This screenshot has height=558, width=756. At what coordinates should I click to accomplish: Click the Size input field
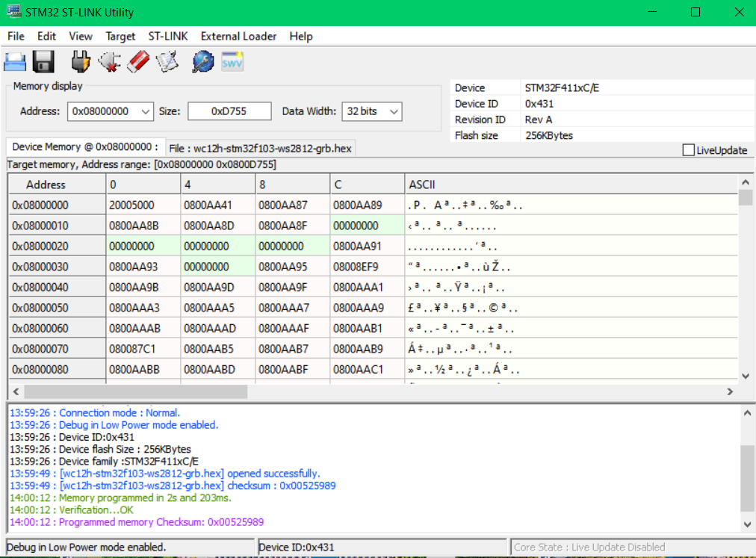pyautogui.click(x=229, y=111)
